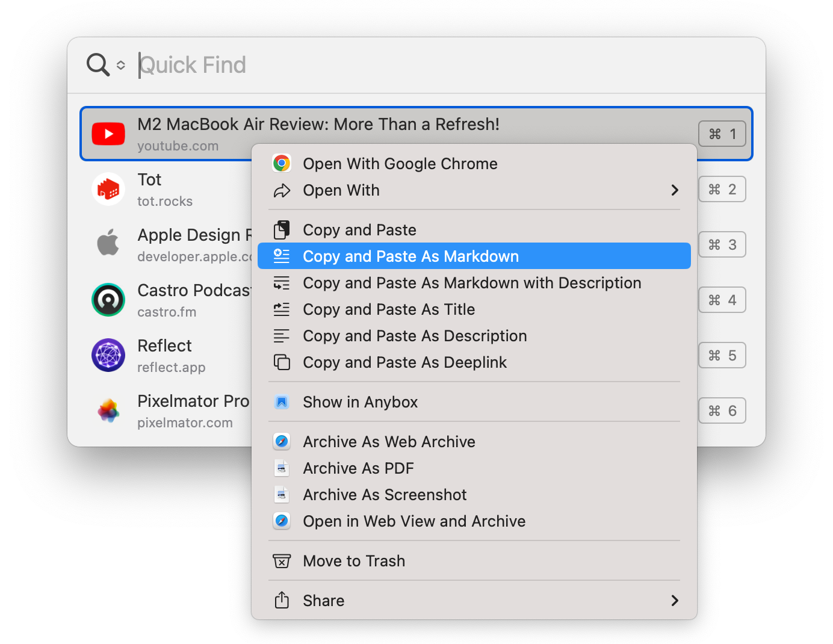
Task: Click the Tot app icon
Action: pyautogui.click(x=108, y=189)
